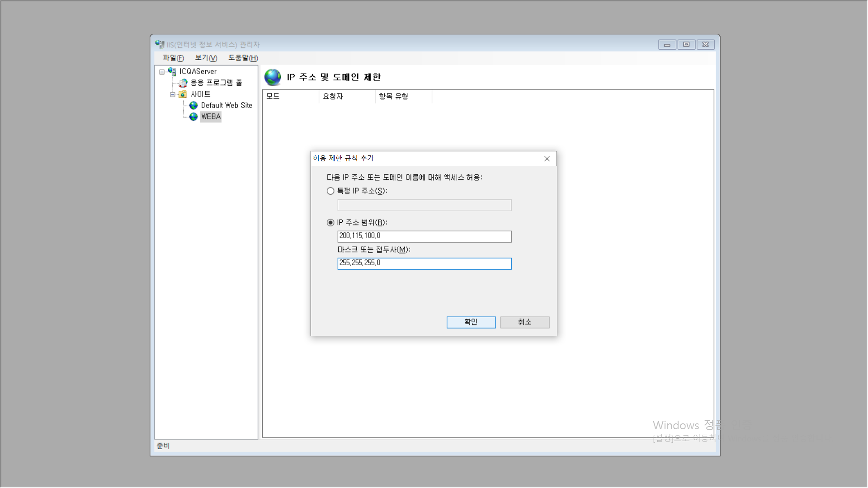Screen dimensions: 868x488
Task: Click the application pool (응용 프로그램 풀) icon
Action: (183, 83)
